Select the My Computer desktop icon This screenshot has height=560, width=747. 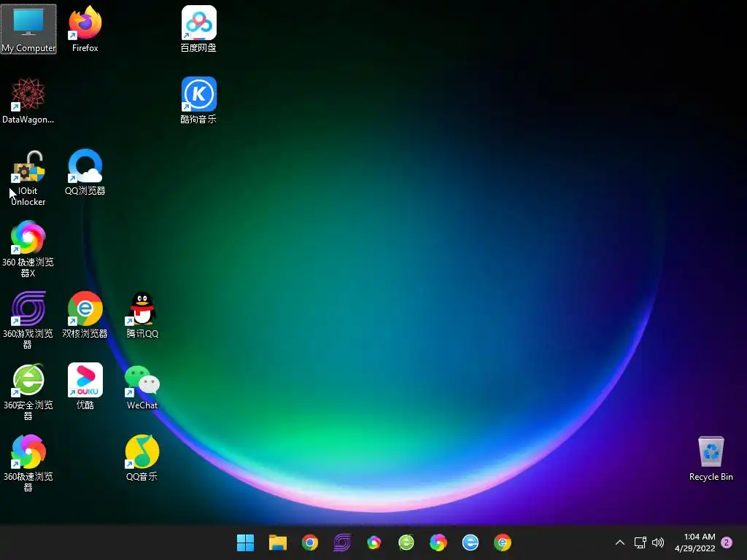click(28, 29)
